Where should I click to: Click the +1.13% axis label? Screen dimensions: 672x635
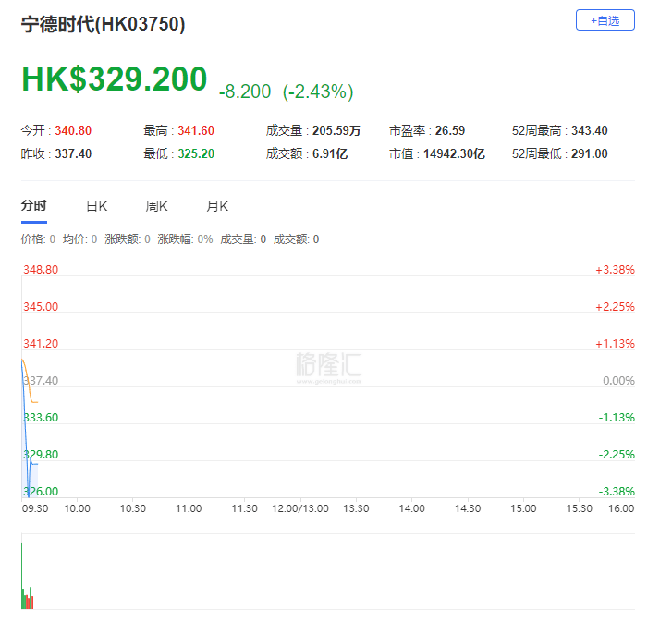point(615,343)
